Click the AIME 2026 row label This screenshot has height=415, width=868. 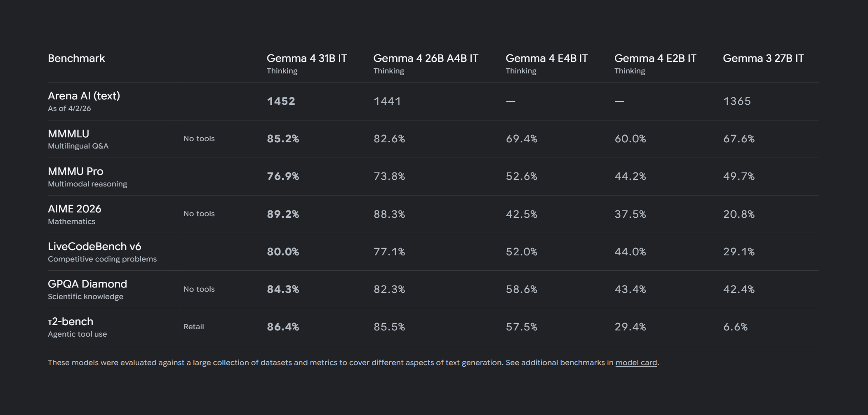[74, 209]
